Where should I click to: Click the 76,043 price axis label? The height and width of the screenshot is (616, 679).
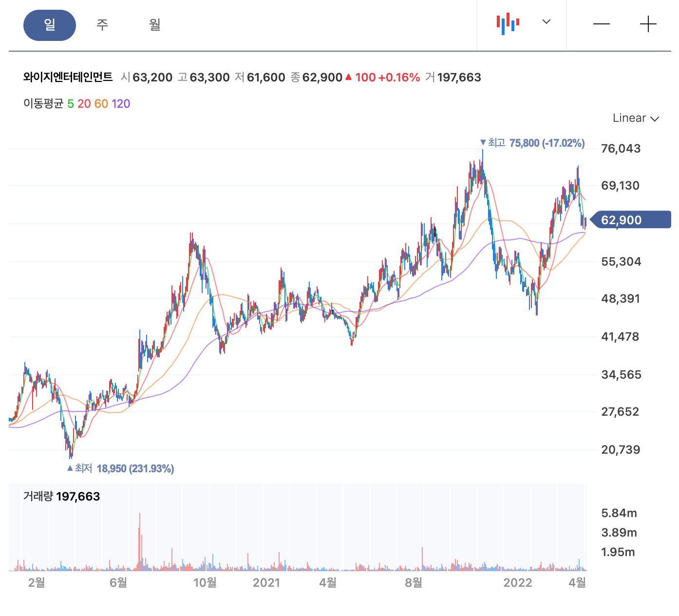[x=621, y=149]
